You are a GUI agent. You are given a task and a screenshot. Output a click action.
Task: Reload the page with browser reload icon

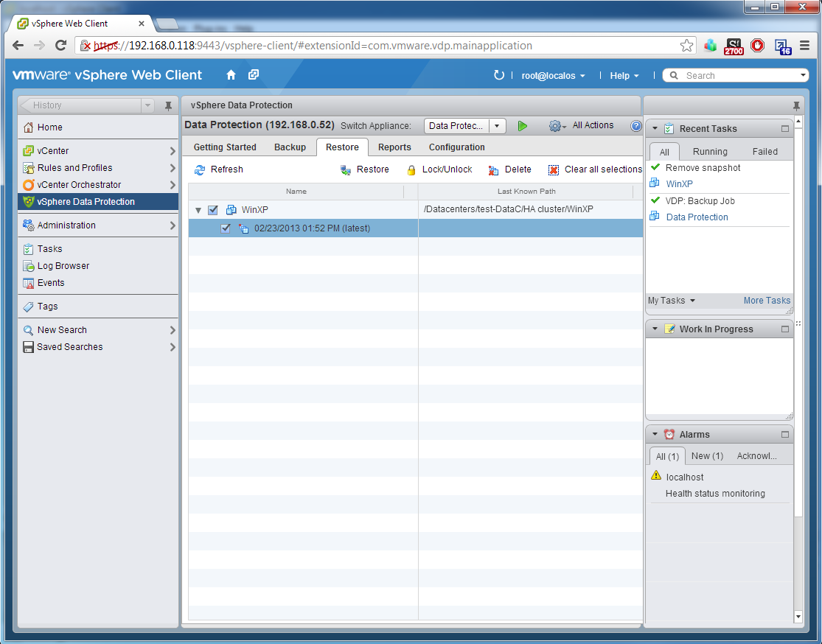tap(60, 46)
